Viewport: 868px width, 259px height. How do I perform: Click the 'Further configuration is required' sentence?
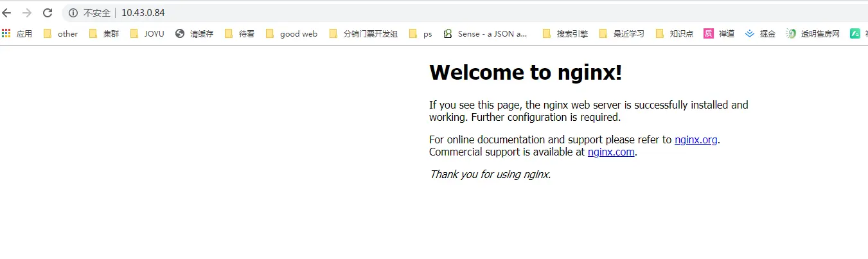click(547, 118)
